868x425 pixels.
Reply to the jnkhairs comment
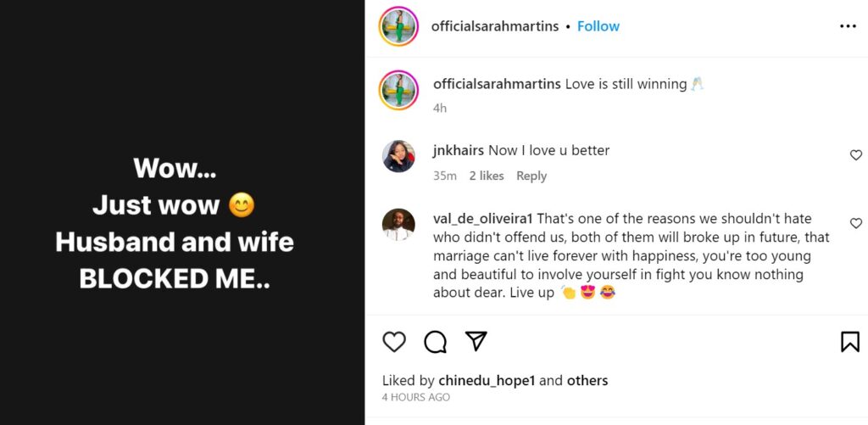pyautogui.click(x=531, y=176)
